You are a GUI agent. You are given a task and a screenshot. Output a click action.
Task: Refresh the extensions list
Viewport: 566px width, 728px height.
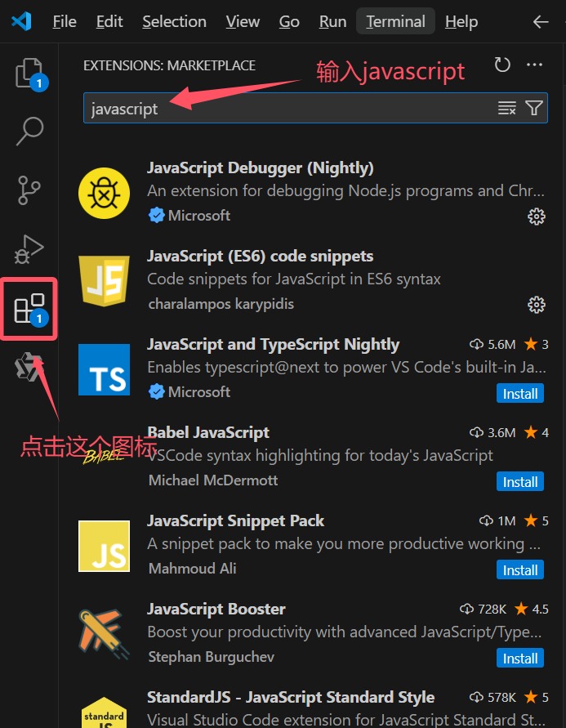pyautogui.click(x=502, y=65)
